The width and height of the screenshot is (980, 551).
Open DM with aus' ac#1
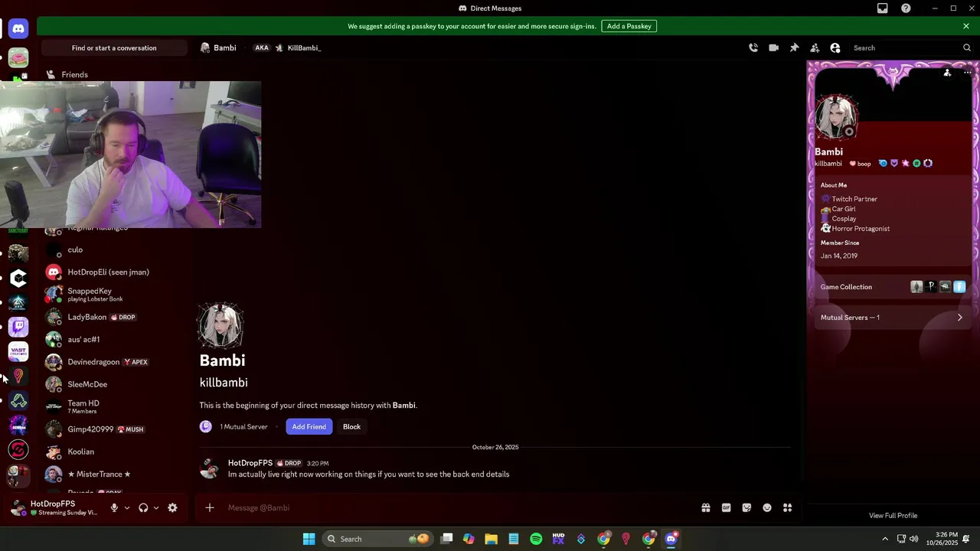[x=115, y=339]
